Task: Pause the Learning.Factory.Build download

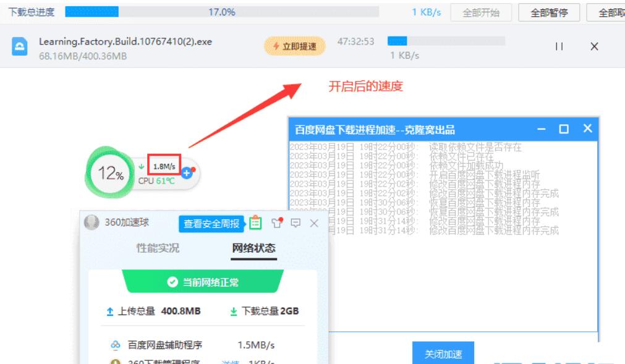Action: tap(559, 46)
